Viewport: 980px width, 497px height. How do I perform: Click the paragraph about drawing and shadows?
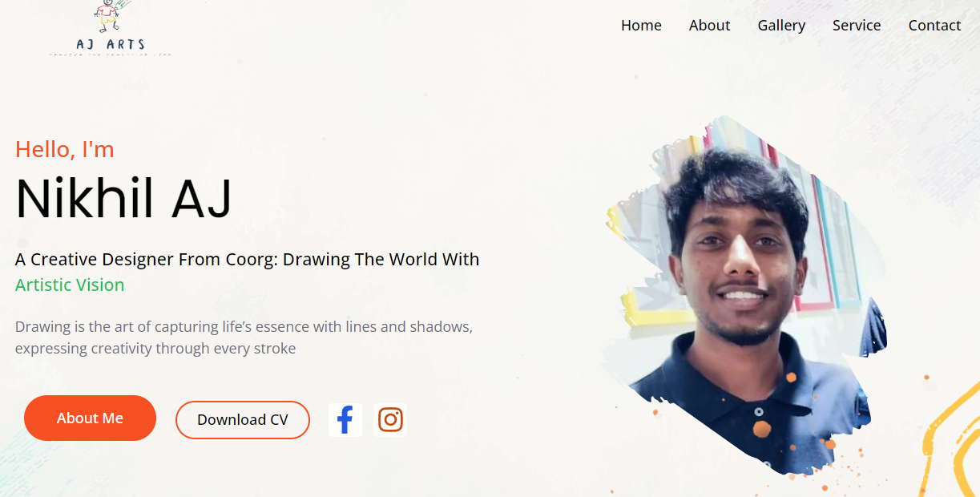(x=244, y=337)
